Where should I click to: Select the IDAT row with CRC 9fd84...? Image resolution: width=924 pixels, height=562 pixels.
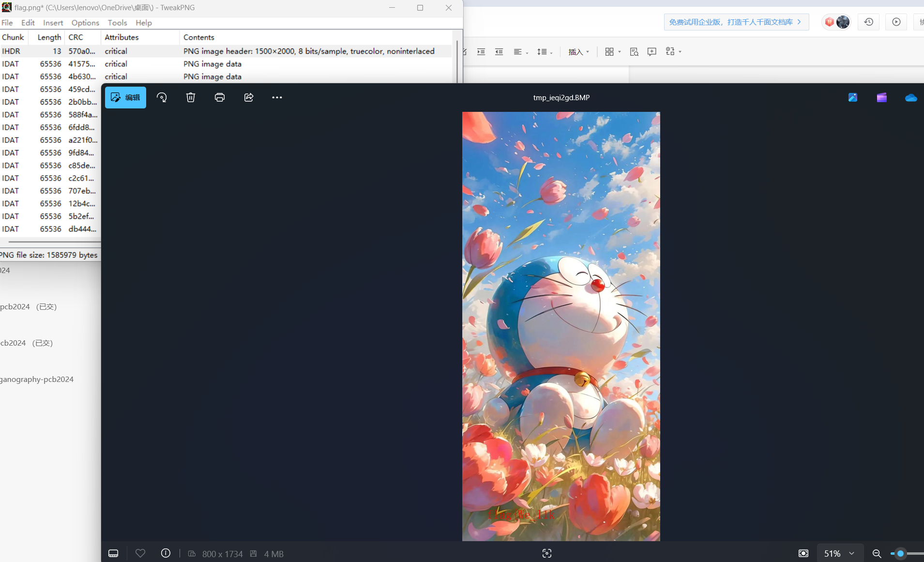point(50,152)
